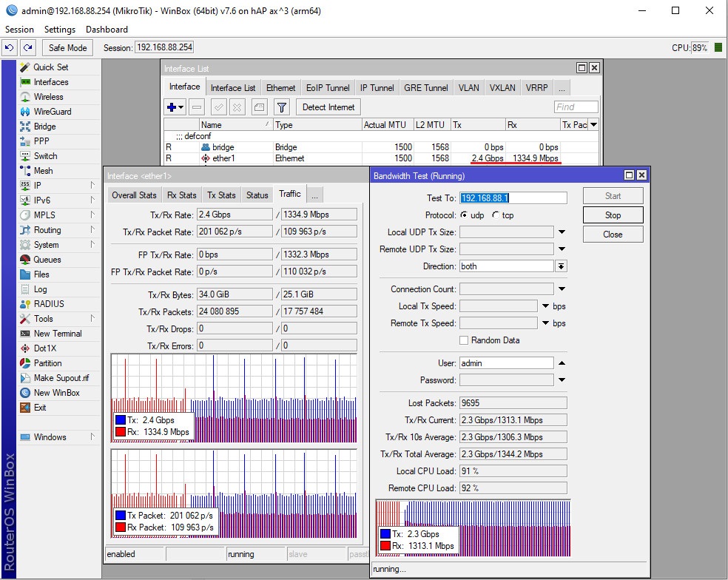Click the Redo toolbar arrow
The height and width of the screenshot is (580, 728).
[x=28, y=47]
